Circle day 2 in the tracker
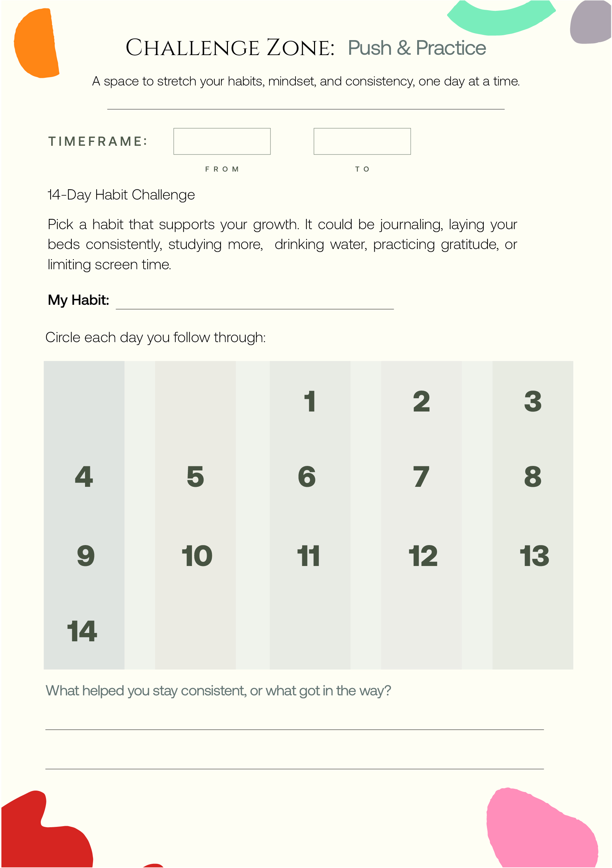The image size is (612, 868). pos(421,401)
